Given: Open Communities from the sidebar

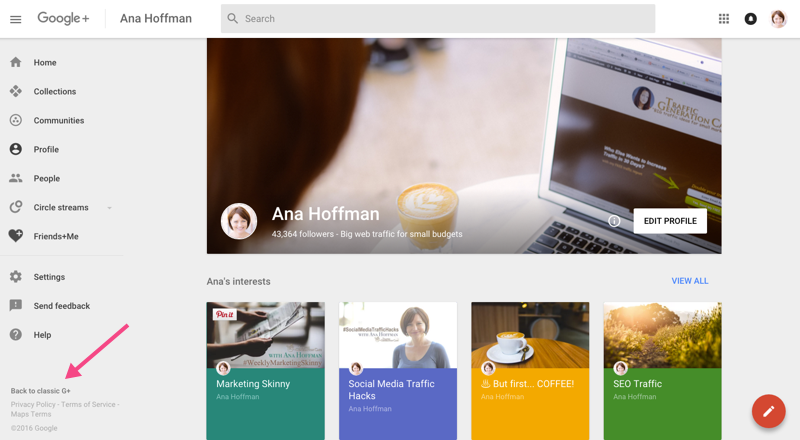Looking at the screenshot, I should pos(59,120).
